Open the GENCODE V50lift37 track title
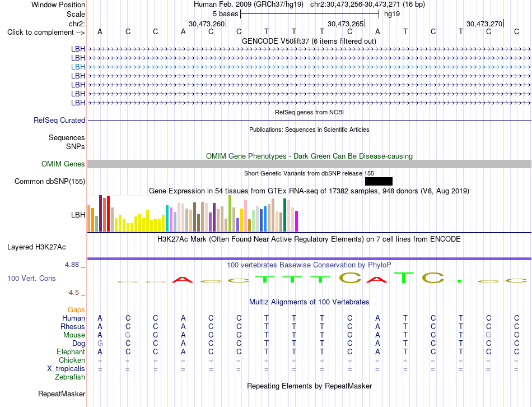 309,41
